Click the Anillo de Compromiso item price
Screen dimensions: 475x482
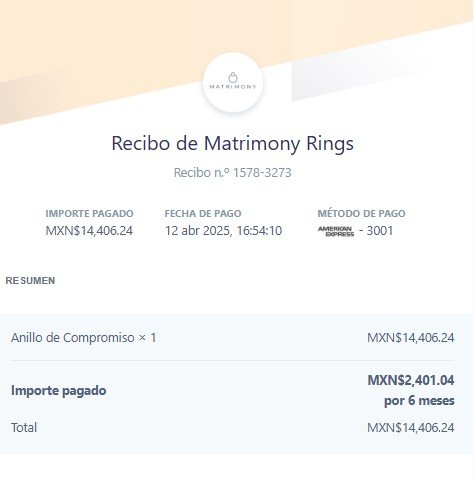pyautogui.click(x=410, y=338)
